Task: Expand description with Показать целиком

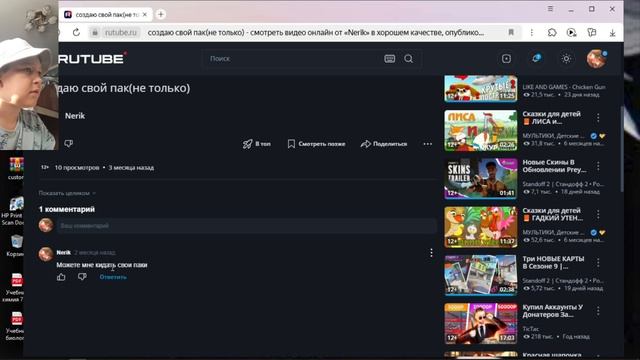Action: tap(67, 193)
